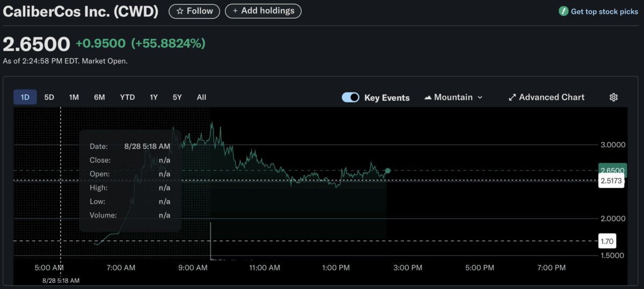Select the 6M range tab
Viewport: 644px width, 289px height.
click(x=99, y=97)
